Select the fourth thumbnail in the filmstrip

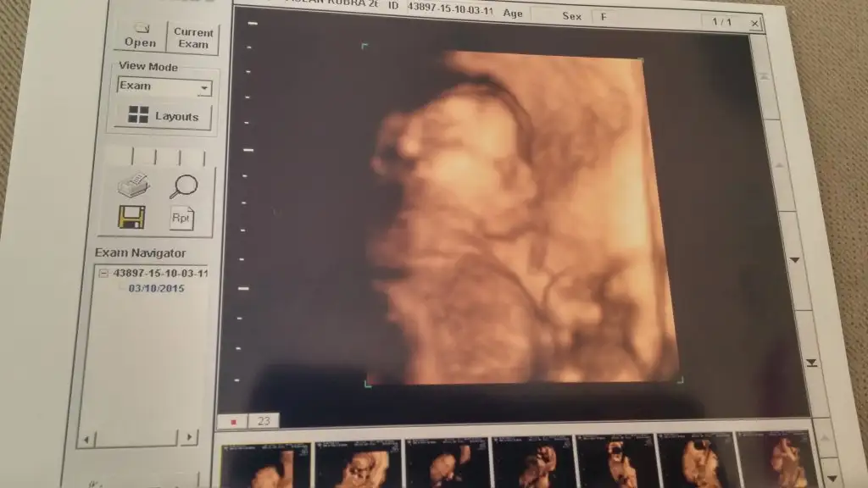click(532, 463)
